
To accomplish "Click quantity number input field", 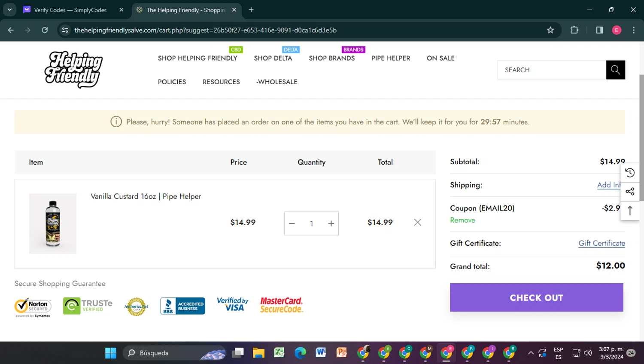I will pos(312,223).
